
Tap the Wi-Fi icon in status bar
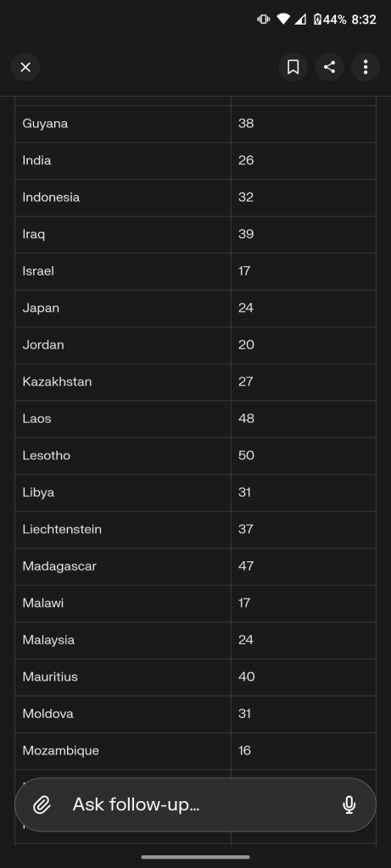(x=283, y=19)
